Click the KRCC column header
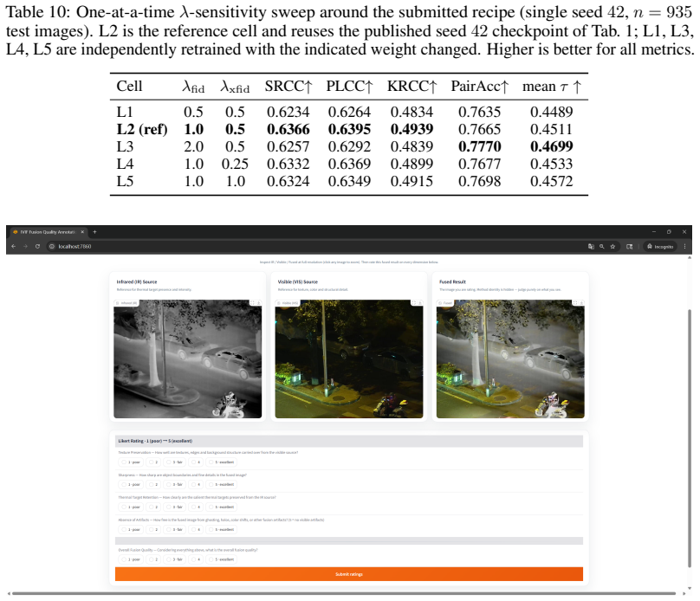Screen dimensions: 700x601 pos(412,86)
